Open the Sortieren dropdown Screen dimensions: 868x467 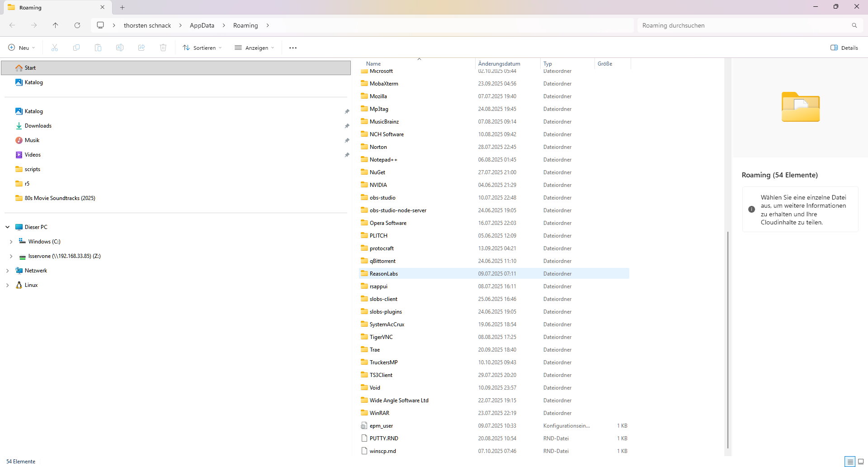pyautogui.click(x=202, y=48)
